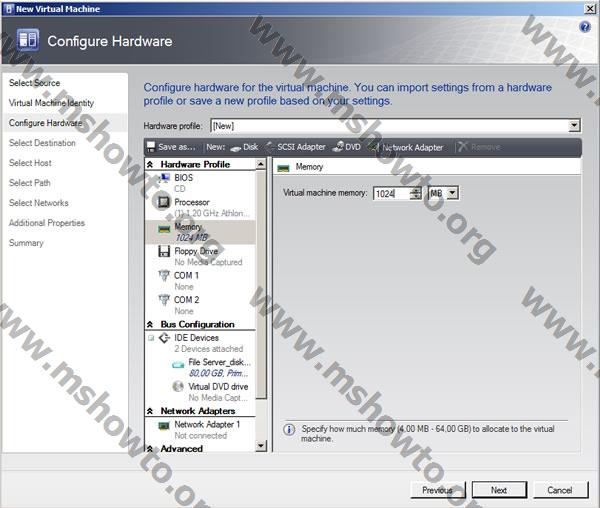Select Floppy Drive tree item label

click(x=196, y=251)
